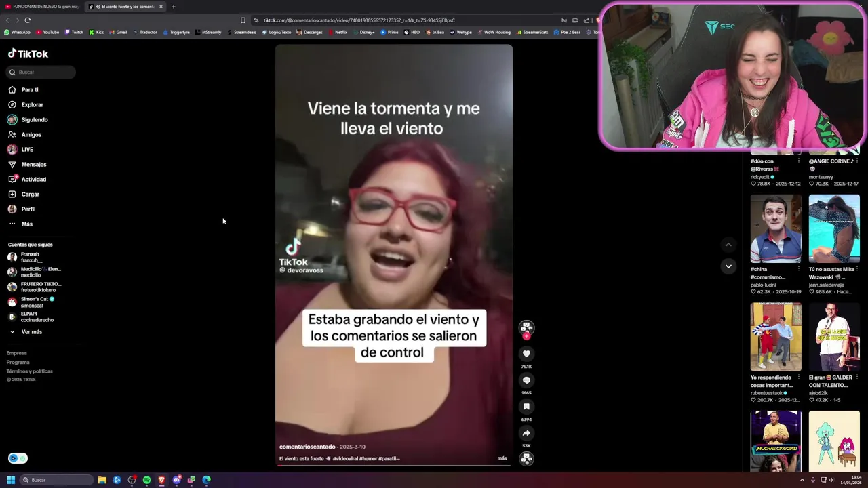Open the rubentuestaok profile link

click(767, 393)
